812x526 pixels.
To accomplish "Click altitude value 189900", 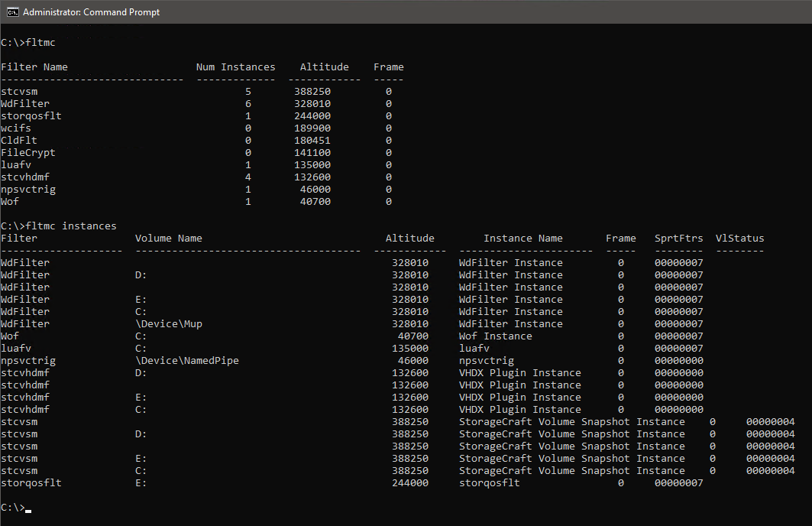I will coord(312,128).
